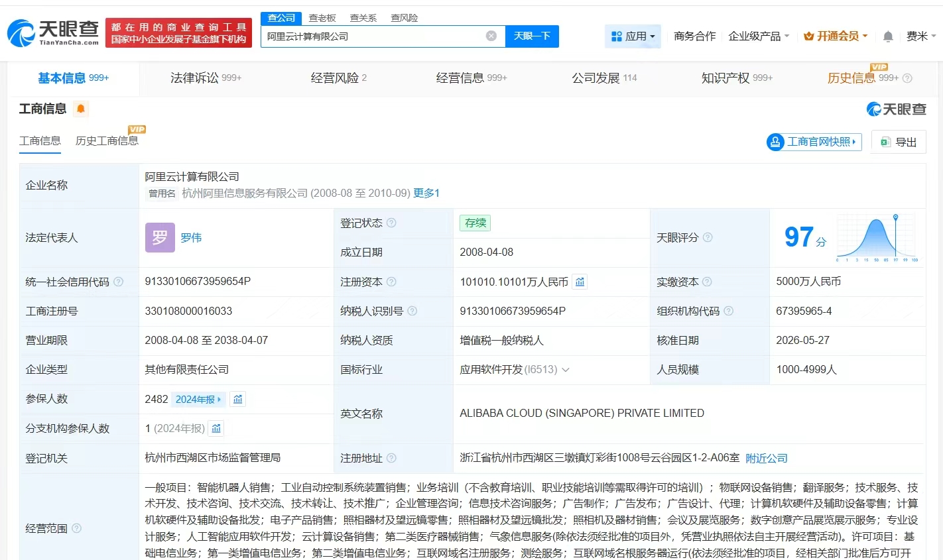This screenshot has height=560, width=943.
Task: Click the 存续 status badge
Action: point(475,223)
